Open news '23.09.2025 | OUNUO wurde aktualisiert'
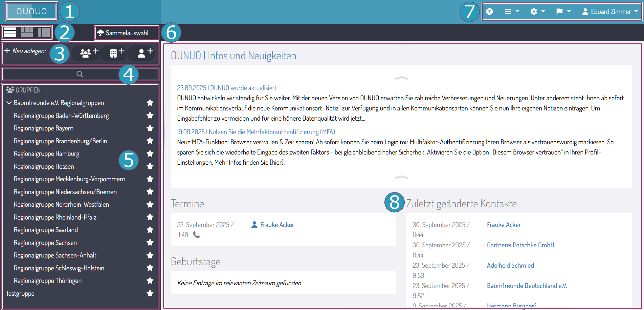 [x=227, y=88]
